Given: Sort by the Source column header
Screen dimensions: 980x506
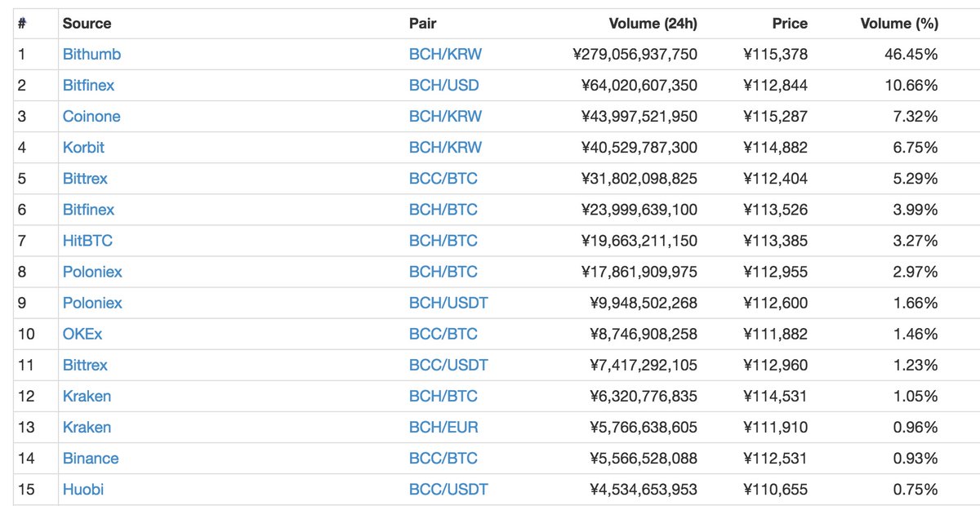Looking at the screenshot, I should point(87,24).
